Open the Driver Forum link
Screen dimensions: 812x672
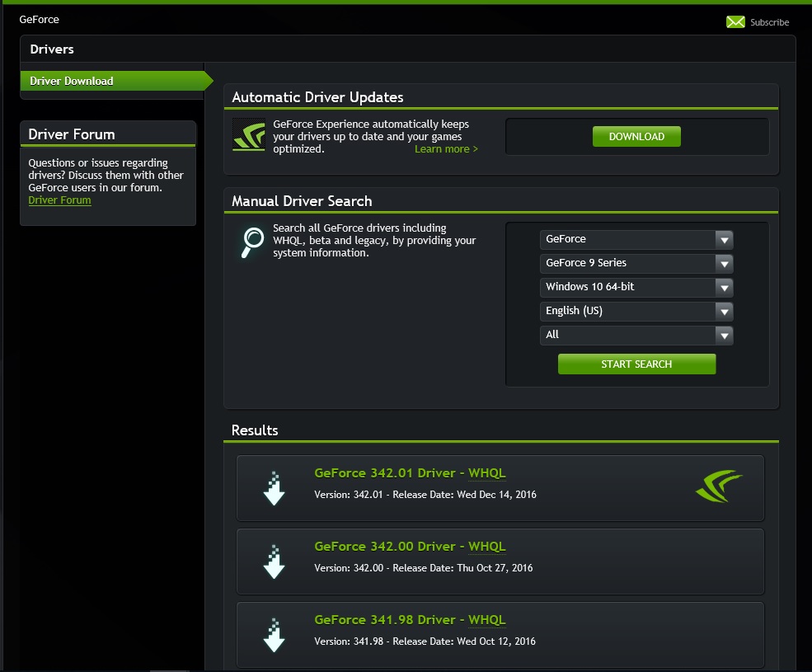pyautogui.click(x=59, y=200)
